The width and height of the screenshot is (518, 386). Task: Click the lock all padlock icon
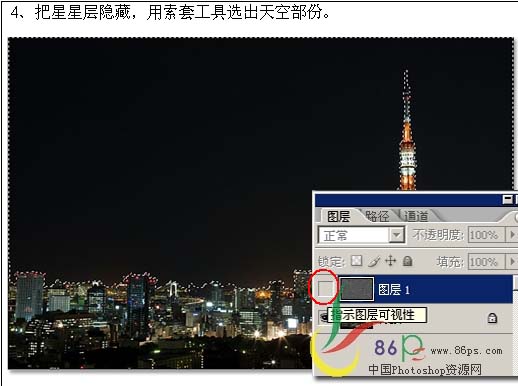click(407, 261)
